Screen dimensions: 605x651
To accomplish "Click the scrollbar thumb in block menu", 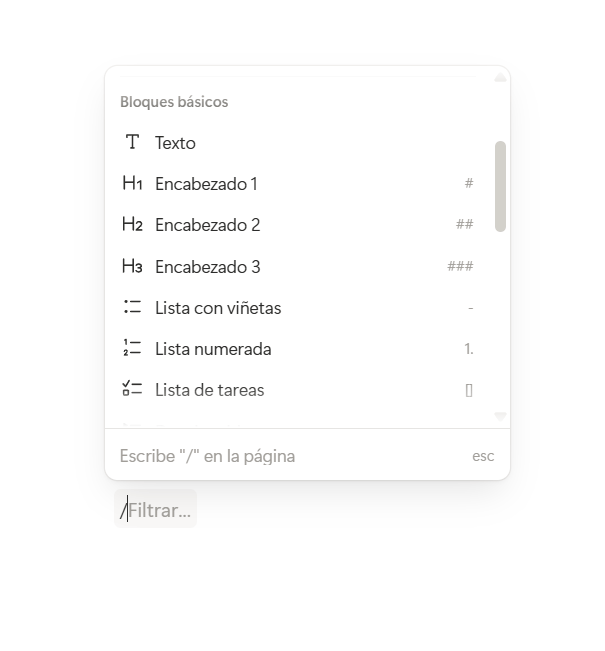I will click(500, 186).
